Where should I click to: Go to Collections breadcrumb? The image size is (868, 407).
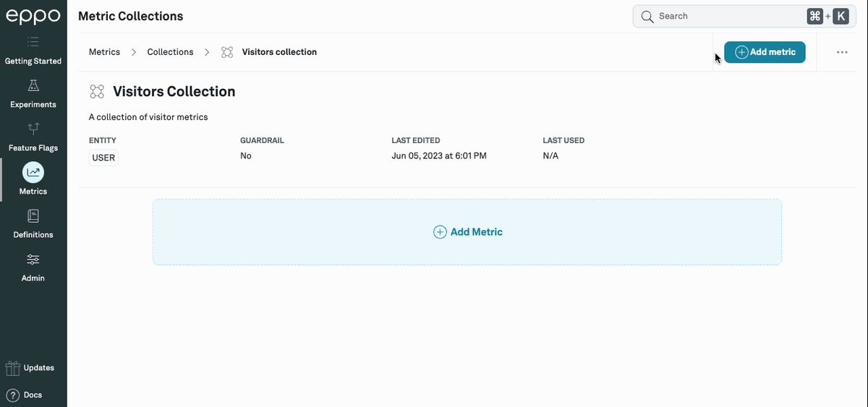tap(170, 52)
